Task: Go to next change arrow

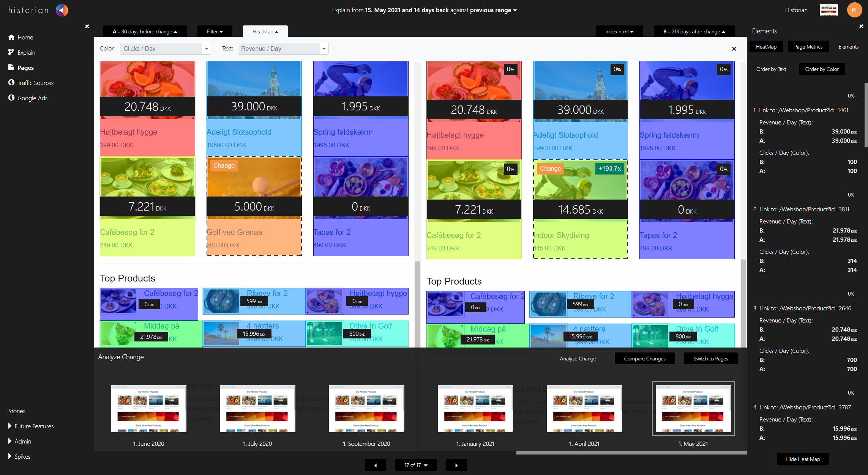Action: tap(456, 465)
